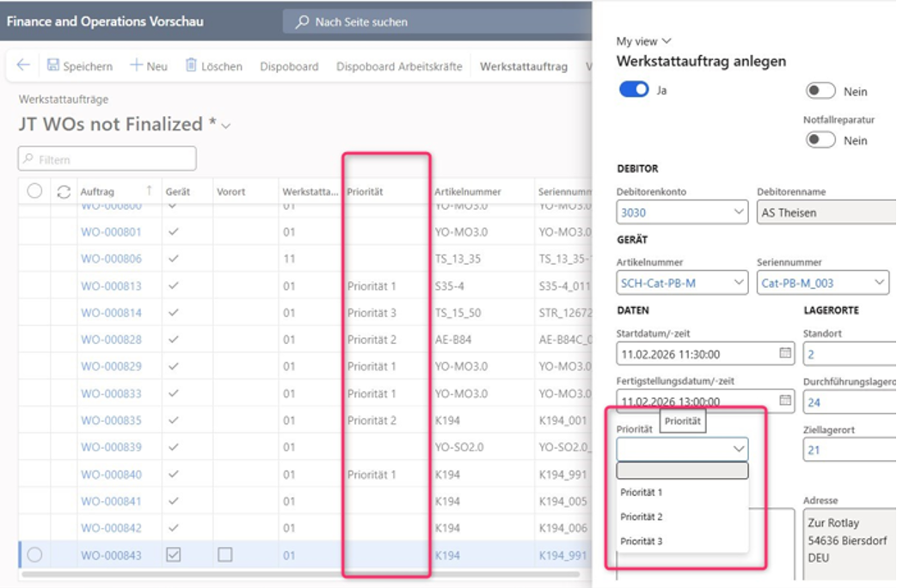The image size is (897, 588).
Task: Open the Dispoboard menu item
Action: pos(289,66)
